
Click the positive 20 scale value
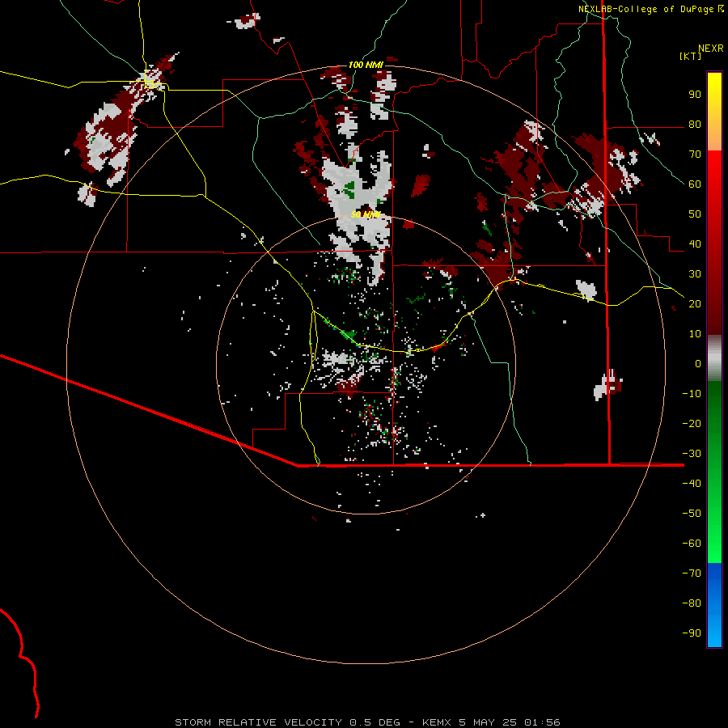(695, 304)
